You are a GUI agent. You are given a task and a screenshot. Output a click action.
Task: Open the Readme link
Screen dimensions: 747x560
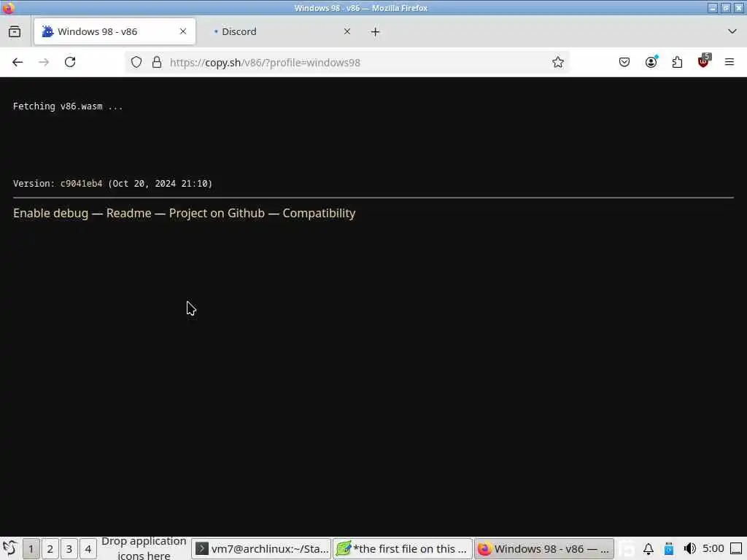click(128, 214)
